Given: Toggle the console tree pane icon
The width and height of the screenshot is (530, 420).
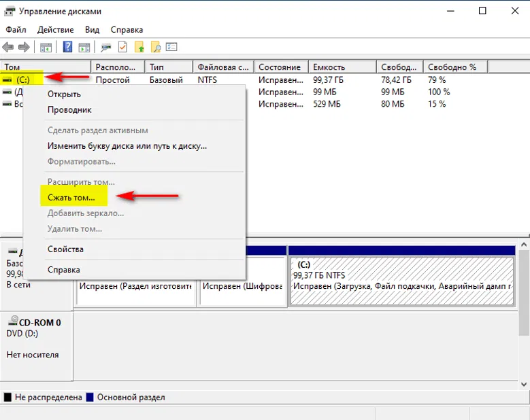Looking at the screenshot, I should pyautogui.click(x=46, y=48).
